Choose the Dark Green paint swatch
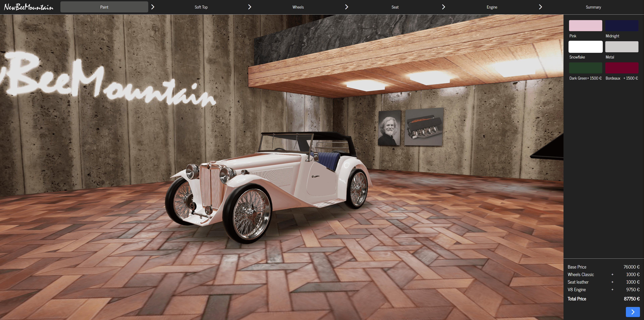 click(585, 68)
